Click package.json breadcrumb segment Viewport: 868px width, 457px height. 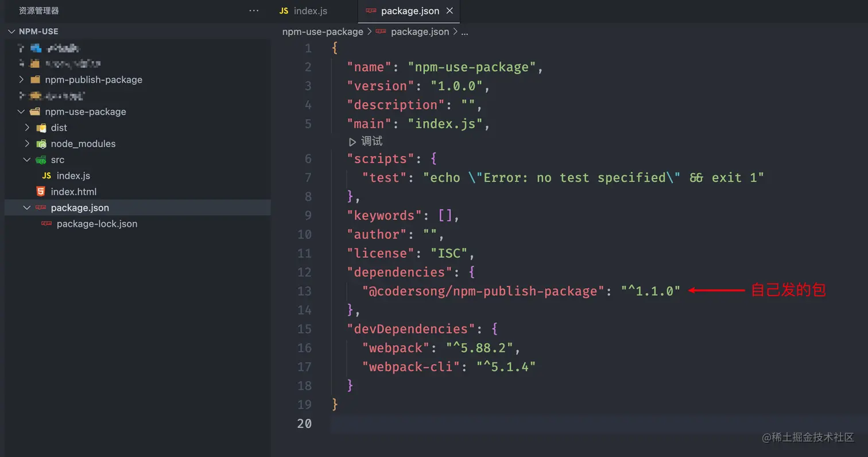(x=420, y=32)
